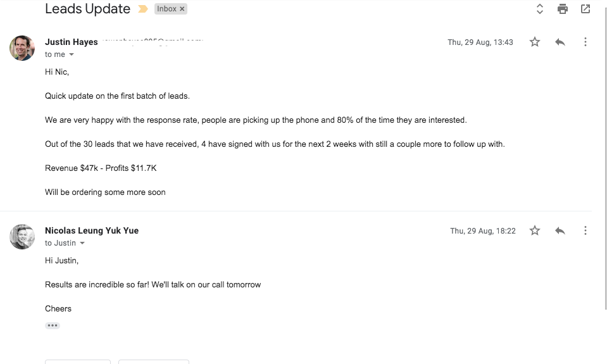Click the sender name Nicolas Leung Yuk Yue
Screen dimensions: 607x364
point(92,230)
